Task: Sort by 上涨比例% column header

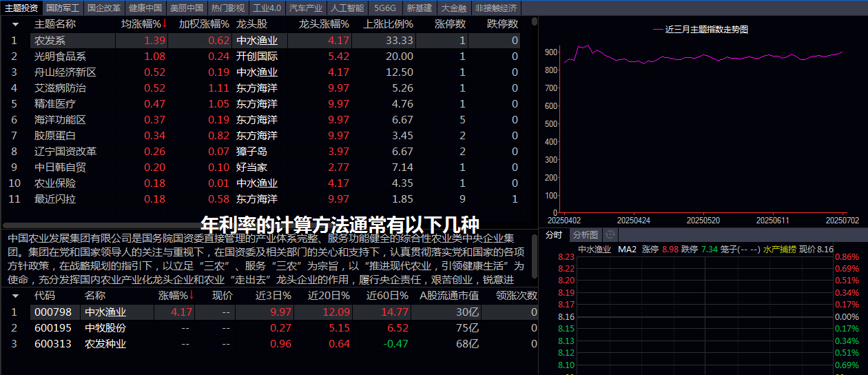Action: (x=389, y=24)
